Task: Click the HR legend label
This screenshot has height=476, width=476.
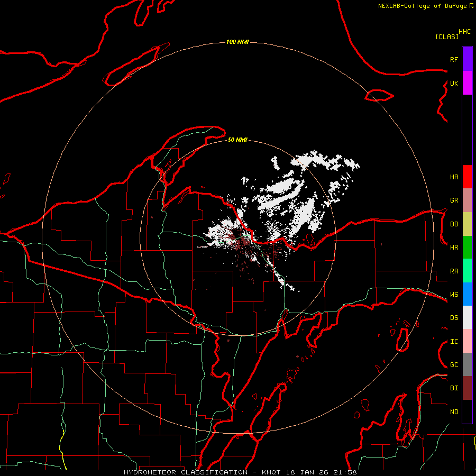Action: pos(454,248)
